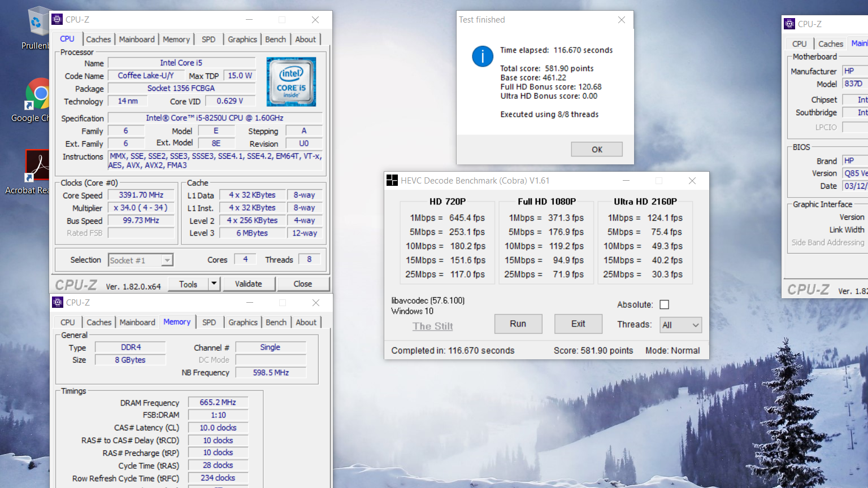Select SPD tab in the Memory CPU-Z window
This screenshot has width=868, height=488.
209,323
